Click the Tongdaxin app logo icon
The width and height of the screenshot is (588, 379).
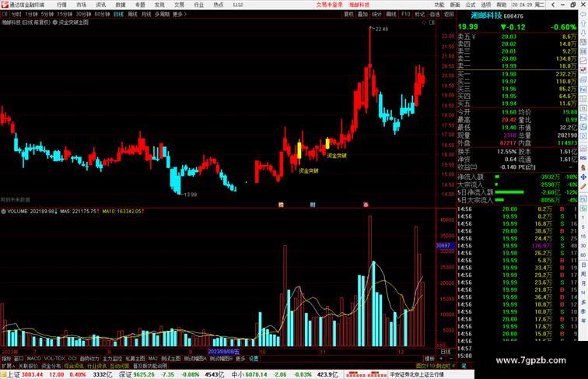[x=5, y=5]
